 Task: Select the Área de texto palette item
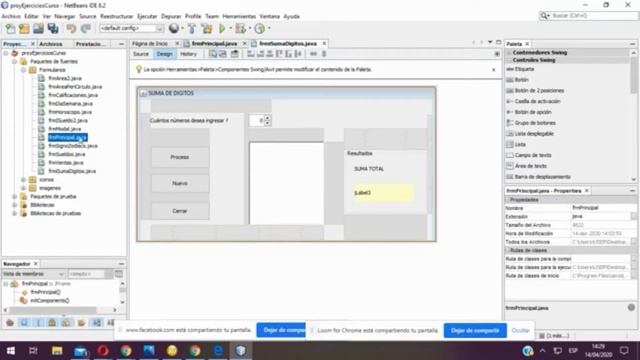[531, 166]
